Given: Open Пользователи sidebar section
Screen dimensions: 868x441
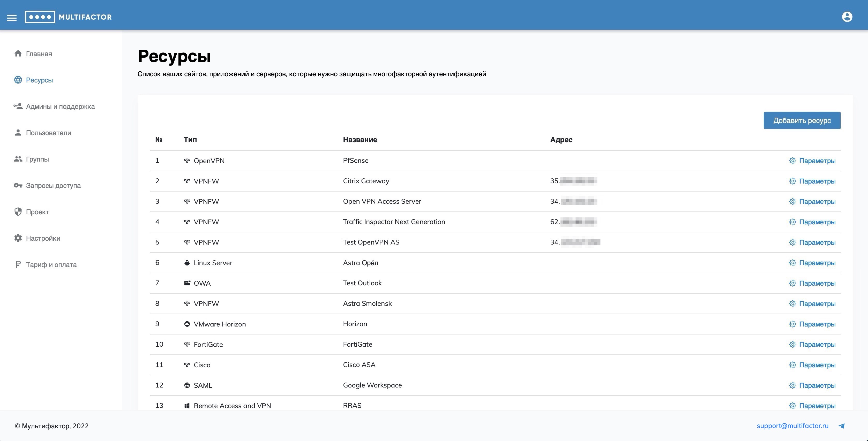Looking at the screenshot, I should pos(48,133).
